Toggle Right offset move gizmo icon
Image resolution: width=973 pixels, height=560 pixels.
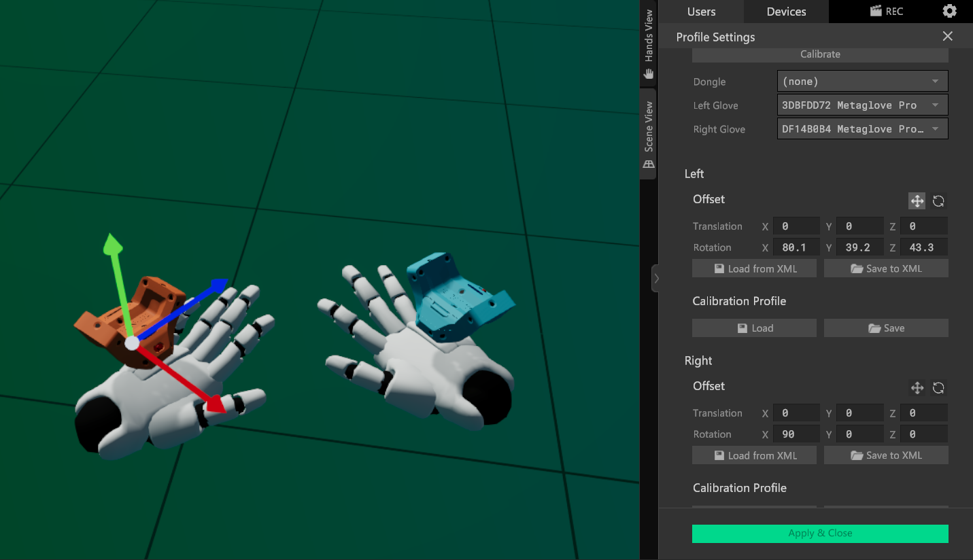click(x=917, y=388)
